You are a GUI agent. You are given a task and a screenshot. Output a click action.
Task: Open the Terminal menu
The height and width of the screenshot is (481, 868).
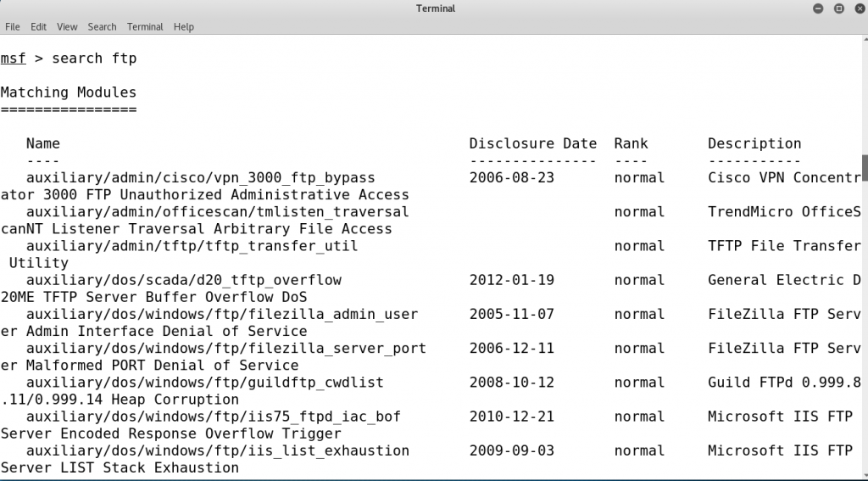[145, 27]
